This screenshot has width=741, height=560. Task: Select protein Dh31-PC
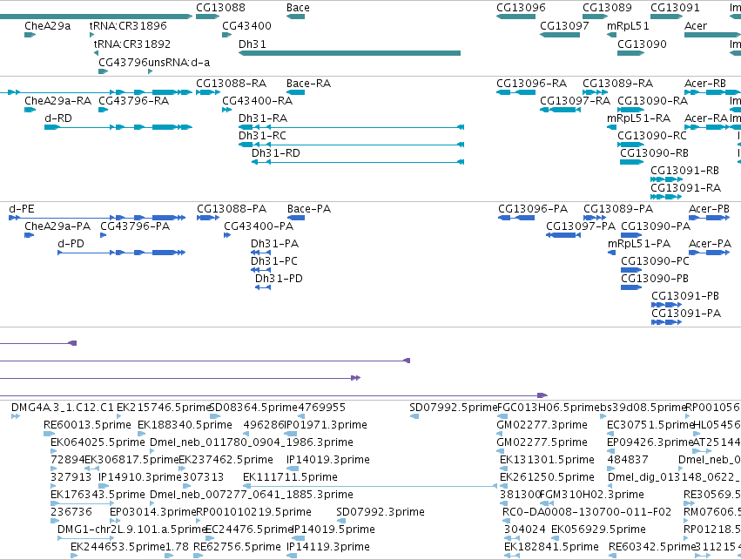(273, 261)
